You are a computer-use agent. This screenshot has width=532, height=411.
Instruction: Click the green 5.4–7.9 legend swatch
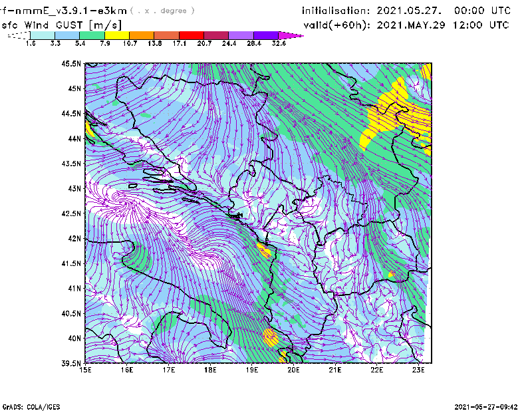[92, 35]
